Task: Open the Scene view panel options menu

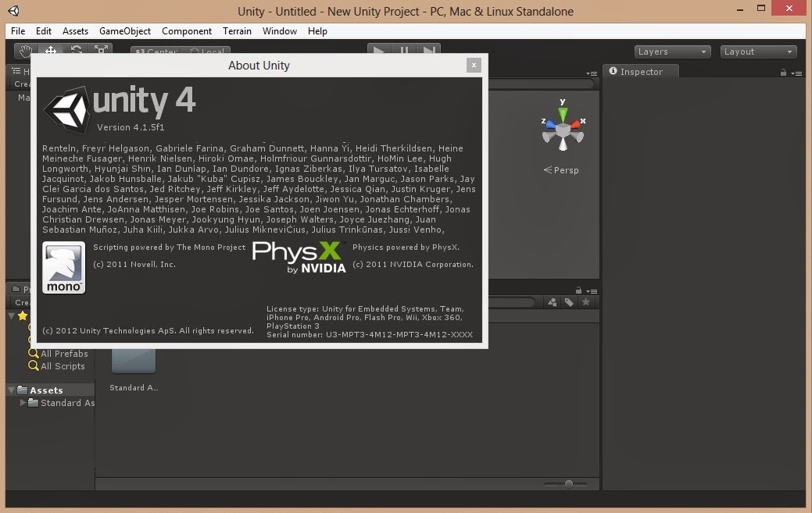Action: click(x=592, y=73)
